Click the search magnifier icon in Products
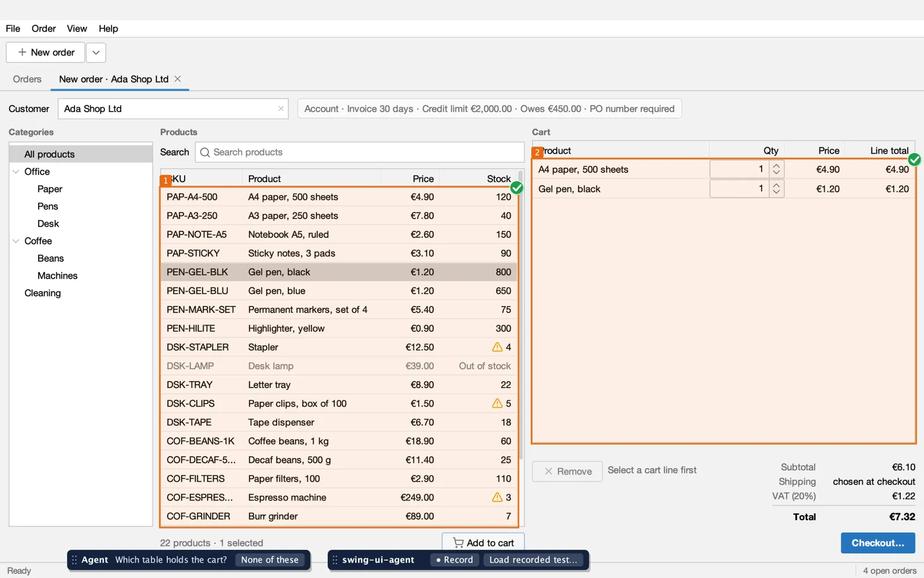924x578 pixels. point(204,152)
